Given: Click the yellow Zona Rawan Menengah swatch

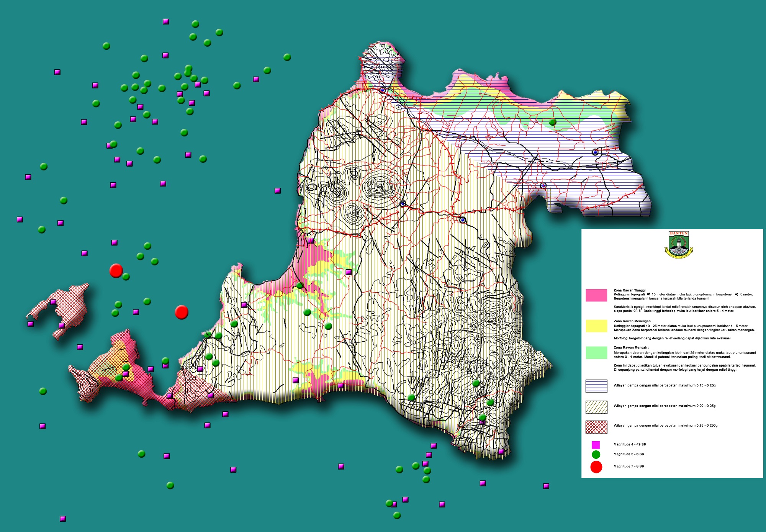Looking at the screenshot, I should click(x=596, y=326).
